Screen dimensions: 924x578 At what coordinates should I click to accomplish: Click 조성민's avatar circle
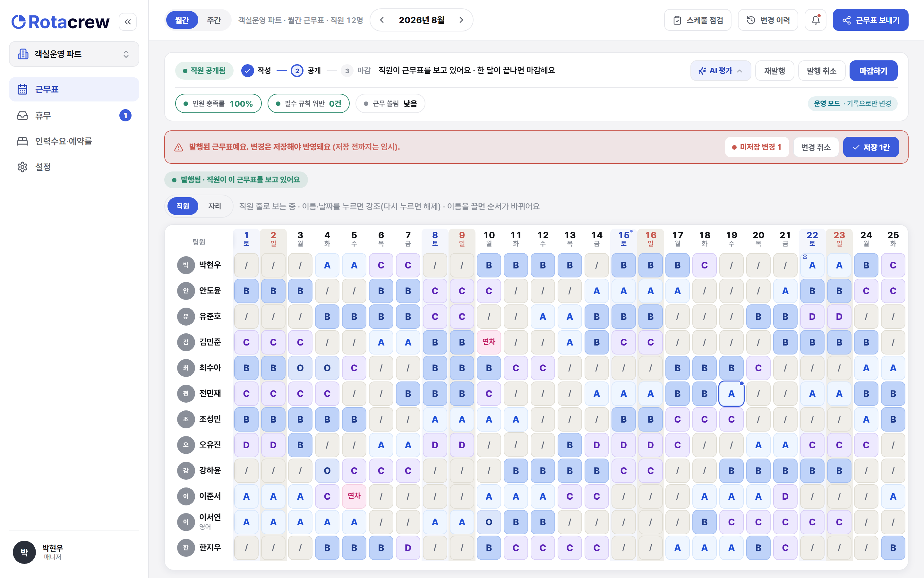click(x=186, y=419)
